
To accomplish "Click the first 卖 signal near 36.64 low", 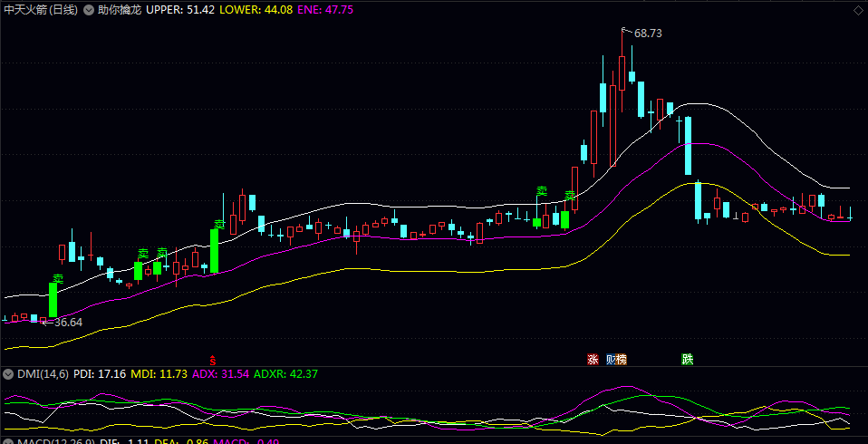I will pyautogui.click(x=58, y=278).
